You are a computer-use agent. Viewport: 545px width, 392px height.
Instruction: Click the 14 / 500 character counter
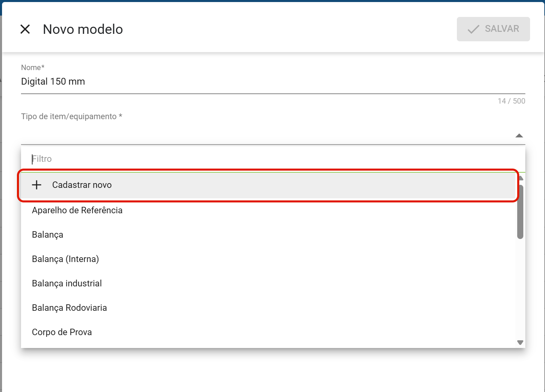(511, 101)
